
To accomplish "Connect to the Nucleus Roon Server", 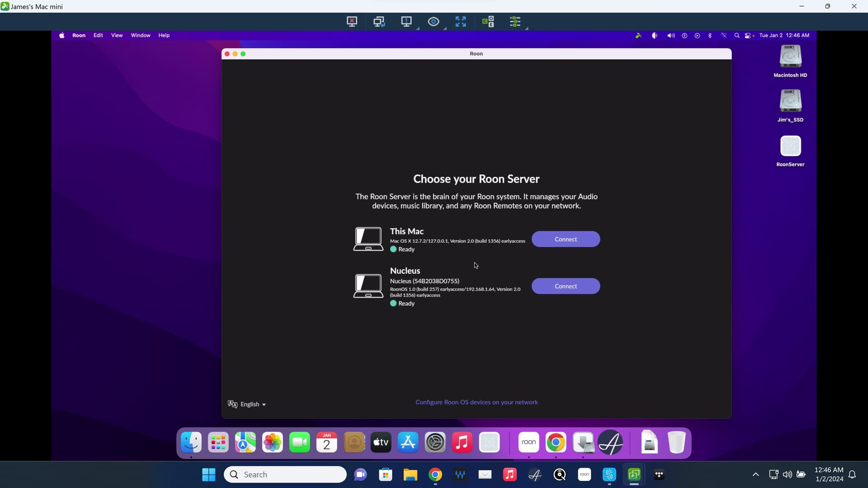I will [x=566, y=286].
